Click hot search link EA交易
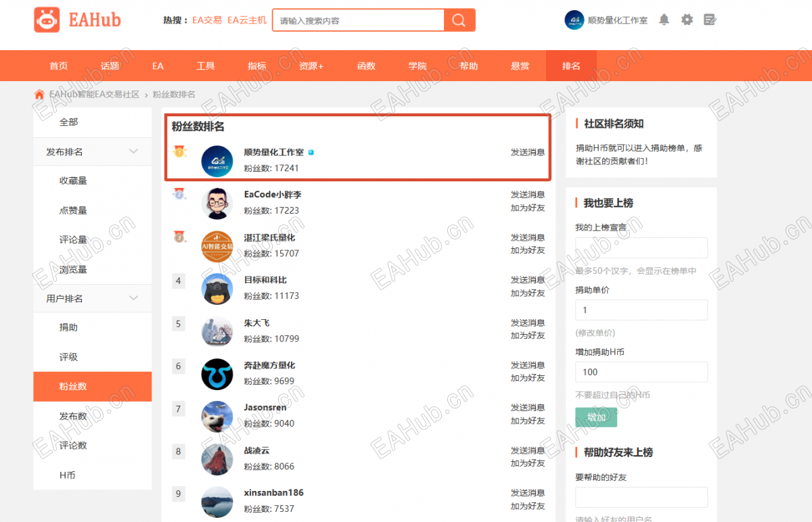This screenshot has width=812, height=522. pos(207,20)
